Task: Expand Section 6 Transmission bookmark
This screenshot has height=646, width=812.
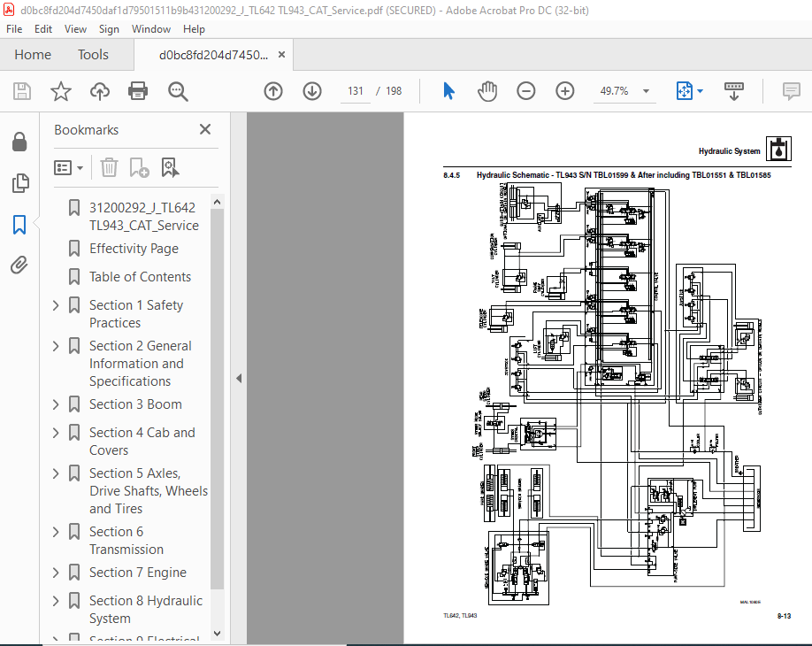Action: pyautogui.click(x=56, y=532)
